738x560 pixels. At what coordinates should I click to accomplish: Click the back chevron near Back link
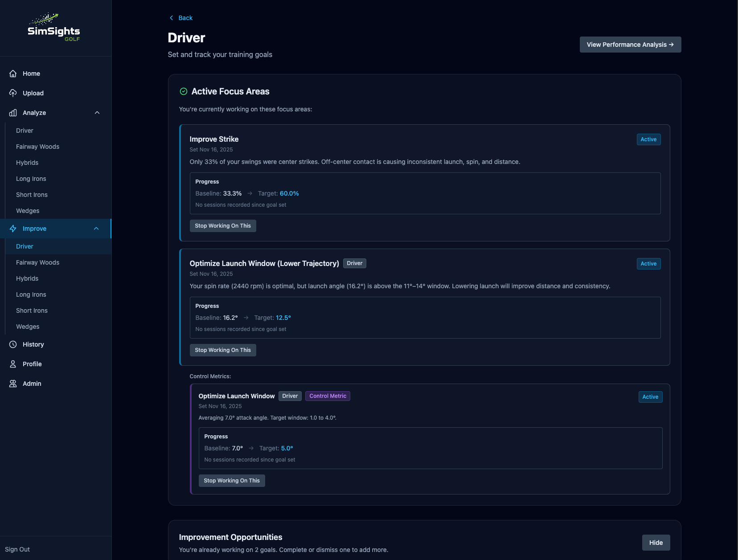coord(171,17)
